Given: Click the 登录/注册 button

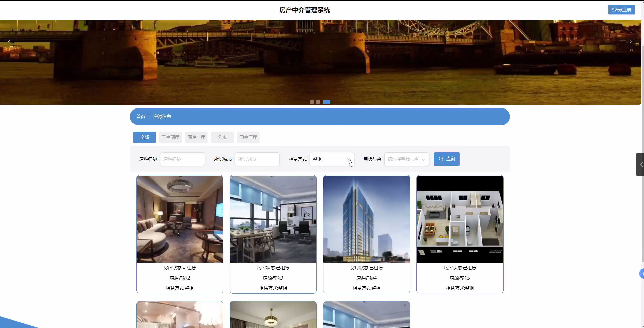Looking at the screenshot, I should [x=621, y=10].
